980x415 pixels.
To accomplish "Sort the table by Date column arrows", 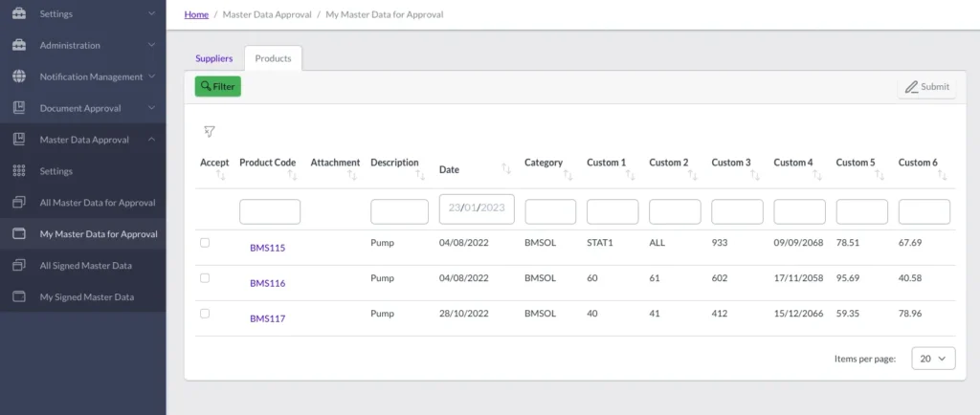I will 506,169.
